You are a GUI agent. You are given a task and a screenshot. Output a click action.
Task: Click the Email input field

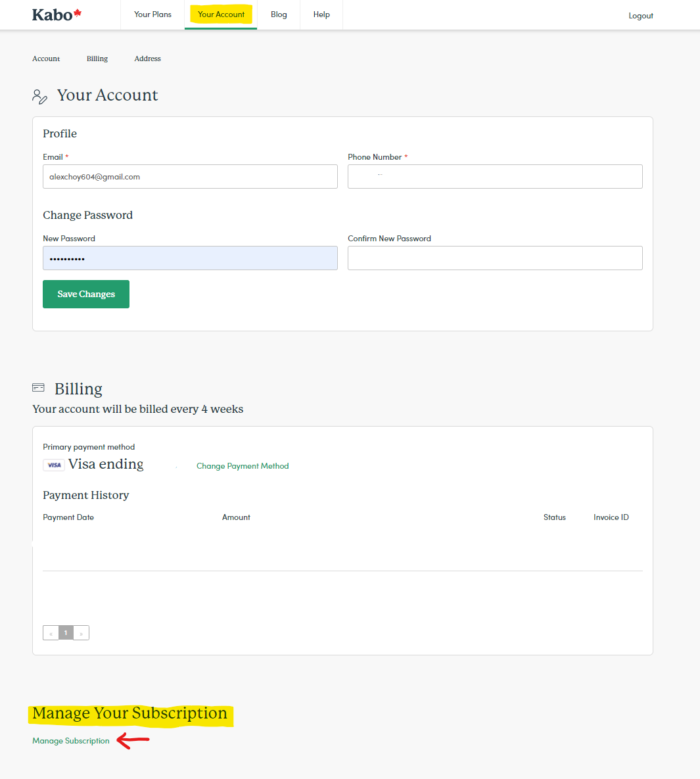tap(190, 177)
